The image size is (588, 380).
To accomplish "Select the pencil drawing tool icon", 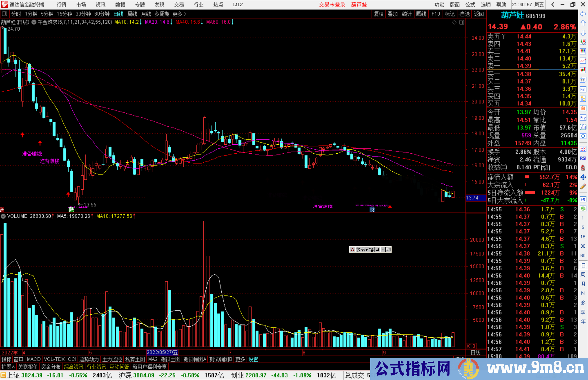I will 583,187.
